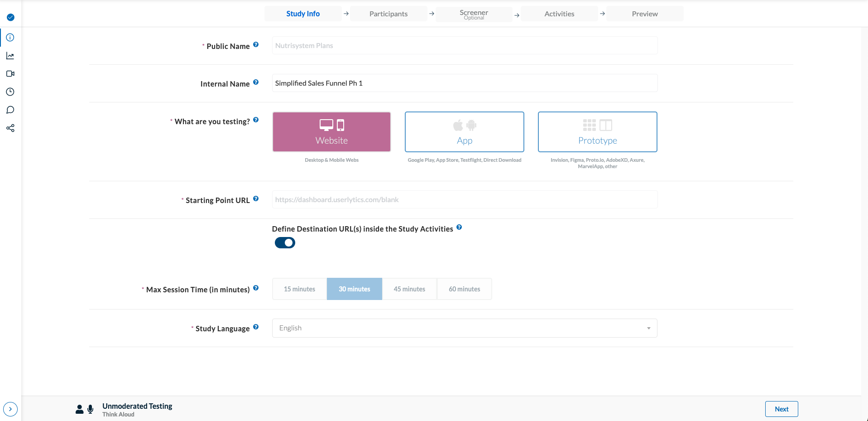
Task: Click the Internal Name input field
Action: click(x=465, y=83)
